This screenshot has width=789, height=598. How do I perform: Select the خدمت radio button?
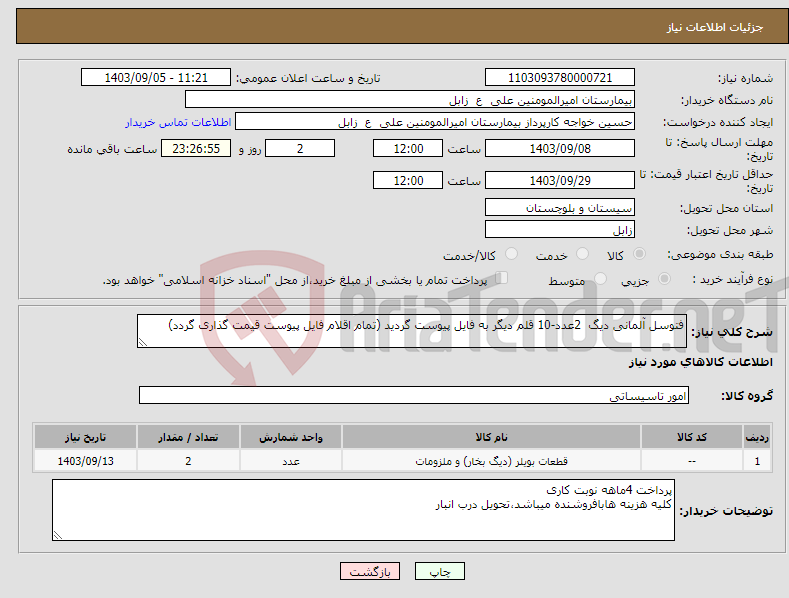point(582,254)
